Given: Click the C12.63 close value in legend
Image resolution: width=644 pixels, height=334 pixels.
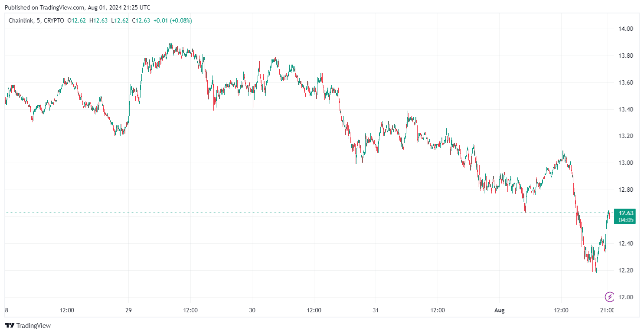Looking at the screenshot, I should 141,20.
